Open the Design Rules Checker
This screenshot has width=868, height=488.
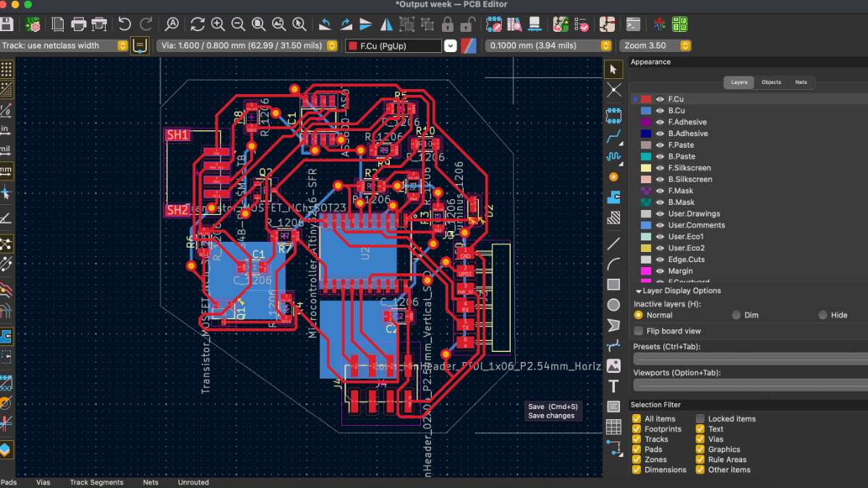[581, 24]
